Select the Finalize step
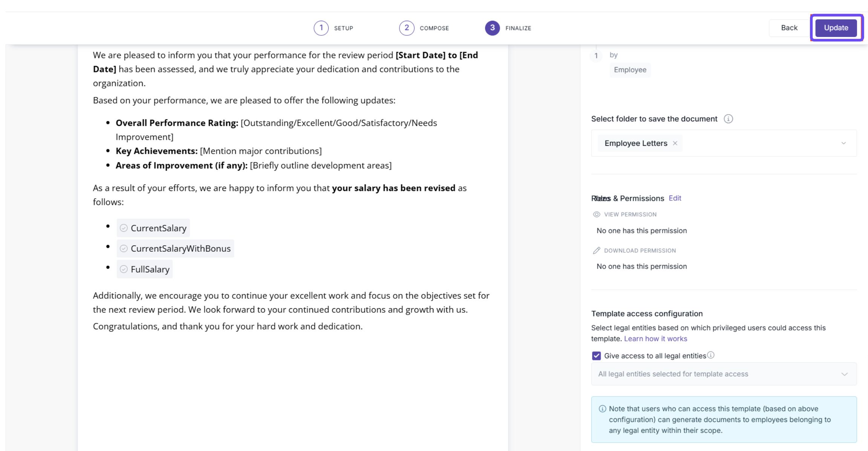 pyautogui.click(x=492, y=28)
